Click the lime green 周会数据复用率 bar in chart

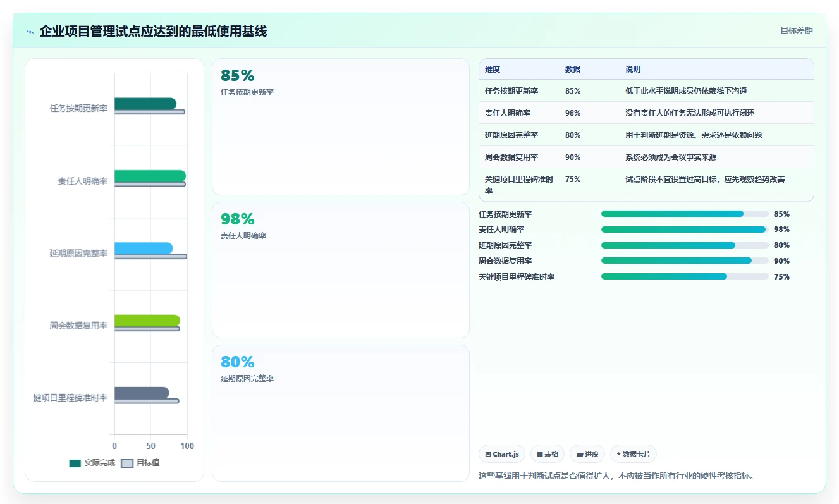pyautogui.click(x=147, y=321)
